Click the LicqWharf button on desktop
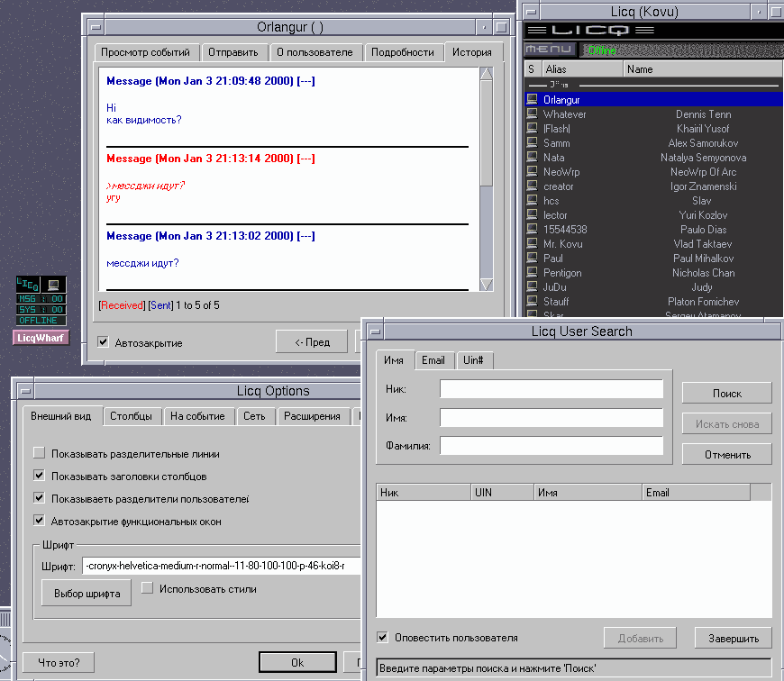This screenshot has width=784, height=681. (x=41, y=338)
